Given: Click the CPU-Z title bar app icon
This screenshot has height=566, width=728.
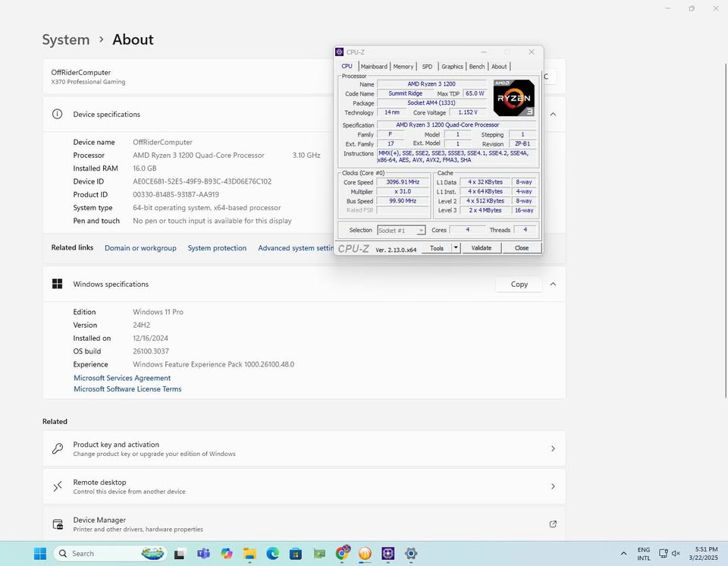Looking at the screenshot, I should (340, 52).
